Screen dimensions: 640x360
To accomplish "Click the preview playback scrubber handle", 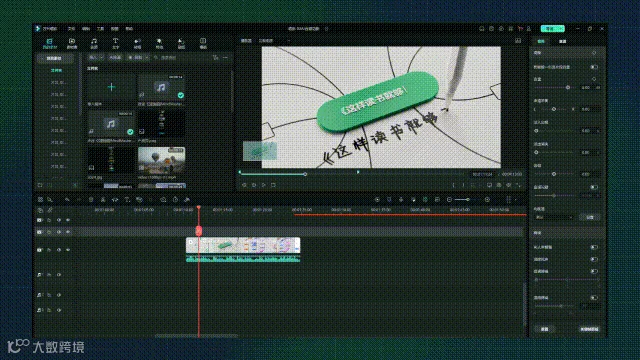I will [x=305, y=174].
